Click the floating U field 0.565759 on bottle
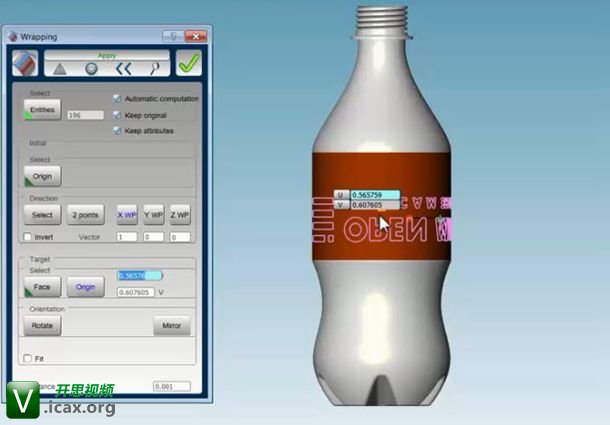This screenshot has height=425, width=610. click(375, 195)
